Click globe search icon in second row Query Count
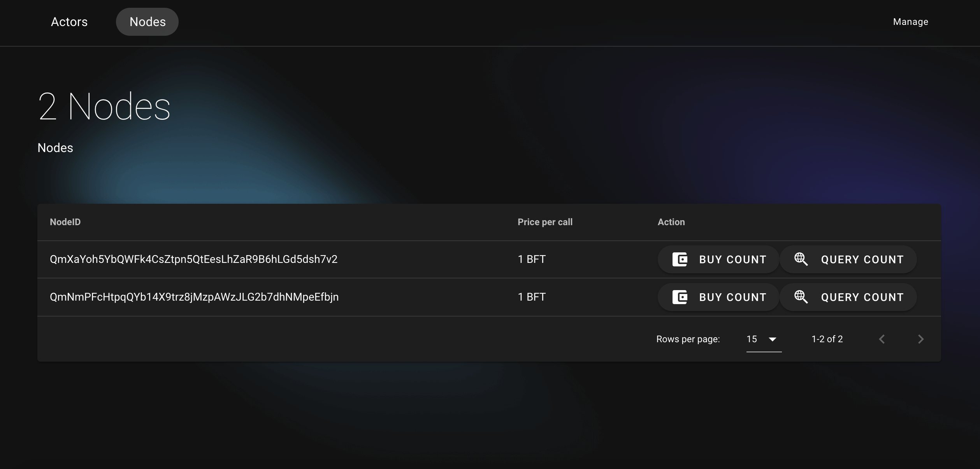This screenshot has height=469, width=980. click(801, 297)
